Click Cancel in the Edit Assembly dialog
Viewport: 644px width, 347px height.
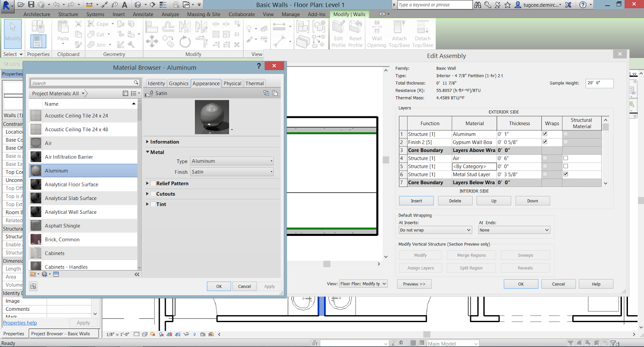pyautogui.click(x=558, y=284)
